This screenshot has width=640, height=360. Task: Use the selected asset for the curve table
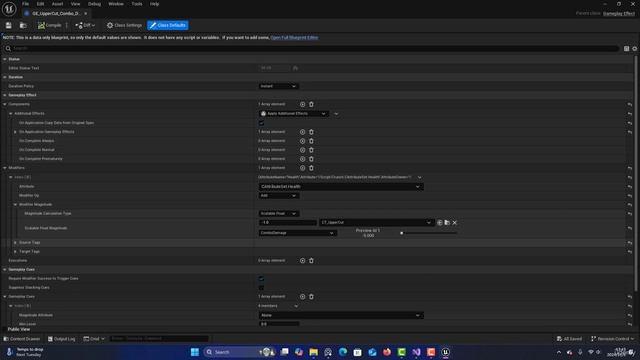[x=440, y=223]
